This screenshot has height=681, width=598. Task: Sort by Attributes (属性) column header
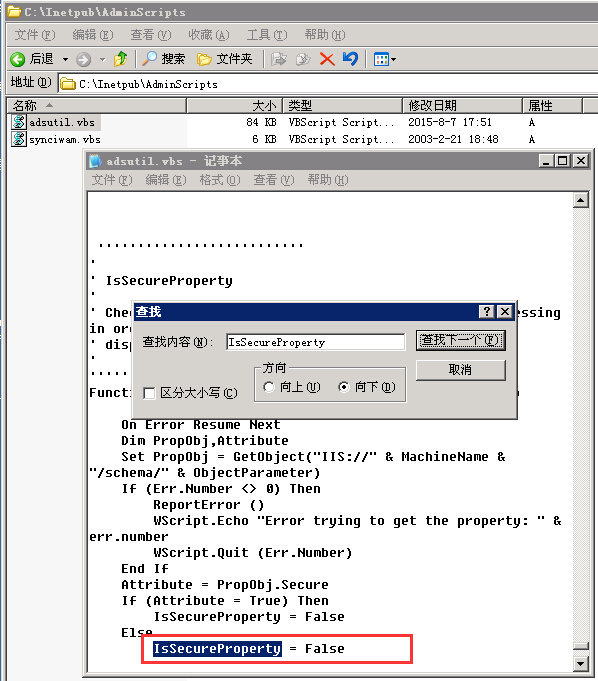pos(552,106)
